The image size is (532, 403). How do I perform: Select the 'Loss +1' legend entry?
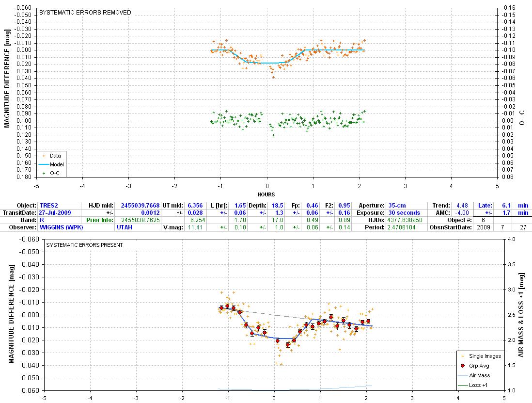point(473,385)
